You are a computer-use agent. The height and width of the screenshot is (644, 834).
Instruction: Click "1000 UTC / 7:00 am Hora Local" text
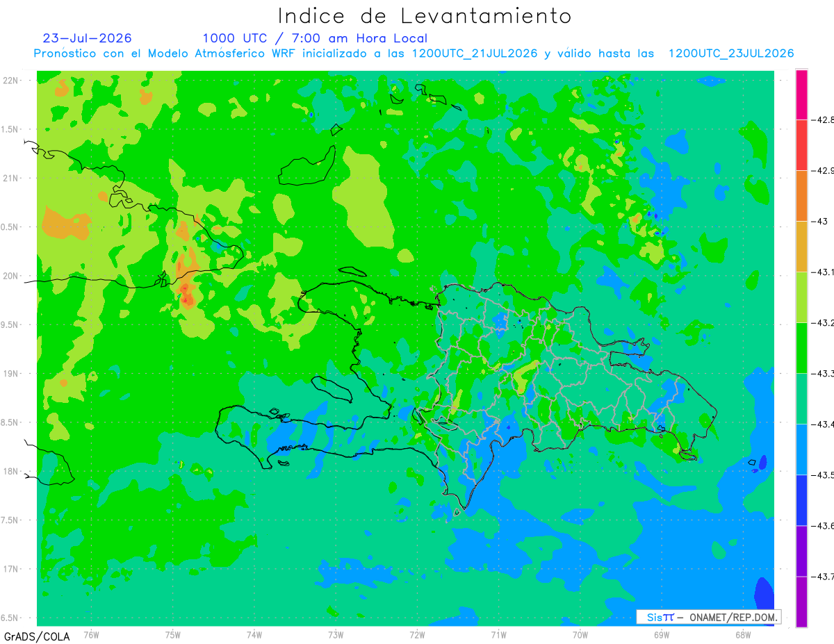click(x=315, y=38)
